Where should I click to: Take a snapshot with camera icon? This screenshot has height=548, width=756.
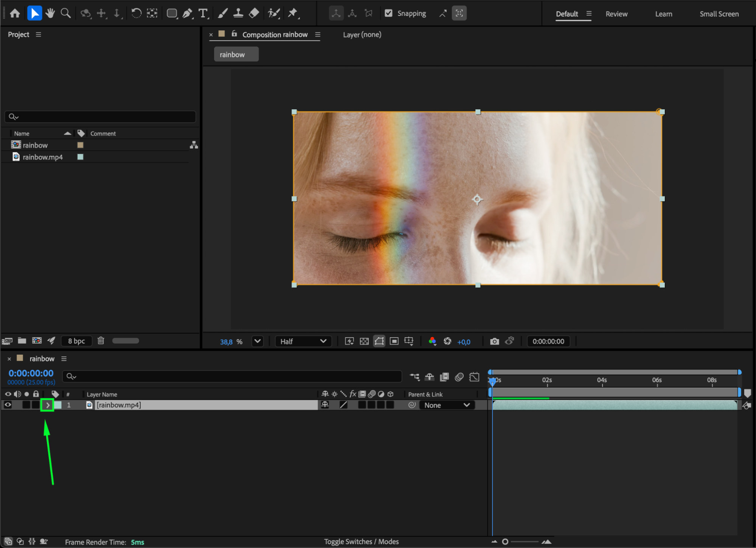[494, 341]
